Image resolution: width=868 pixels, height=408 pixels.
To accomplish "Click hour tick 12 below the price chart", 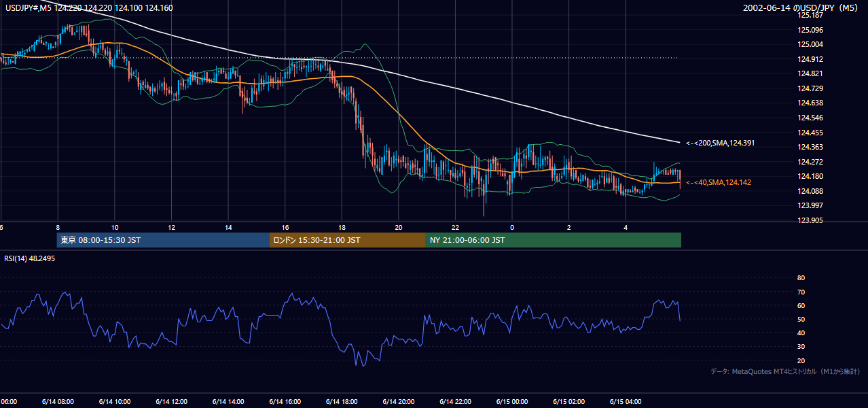I will point(172,227).
